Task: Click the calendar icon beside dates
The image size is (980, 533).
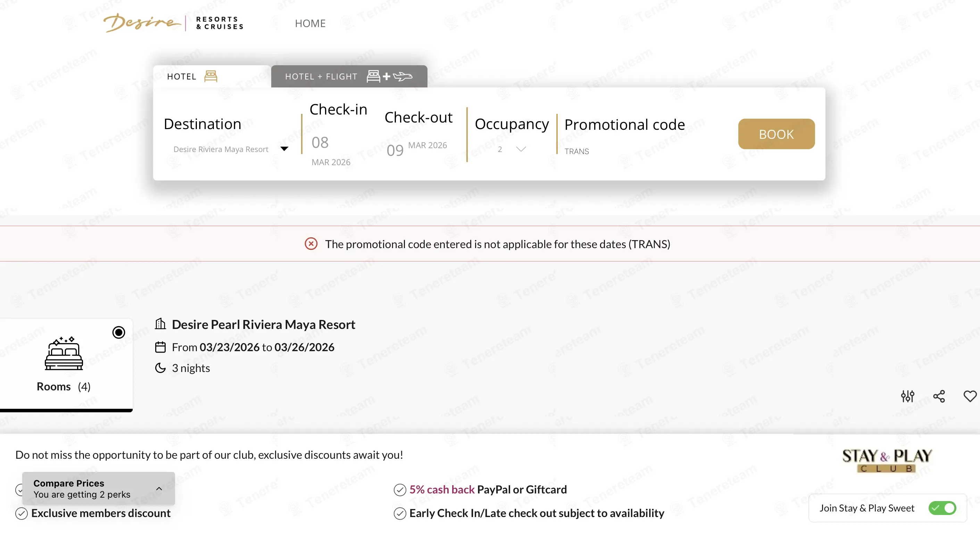Action: click(x=160, y=347)
